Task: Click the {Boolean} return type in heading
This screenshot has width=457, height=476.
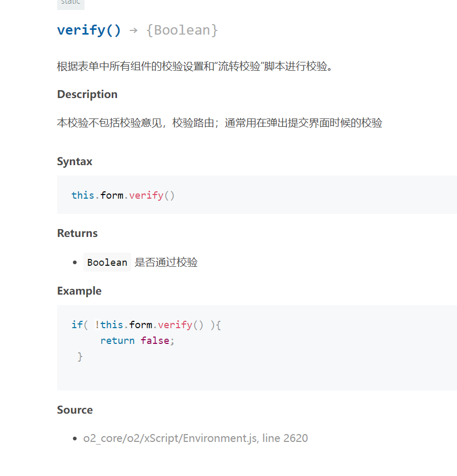Action: [x=182, y=30]
